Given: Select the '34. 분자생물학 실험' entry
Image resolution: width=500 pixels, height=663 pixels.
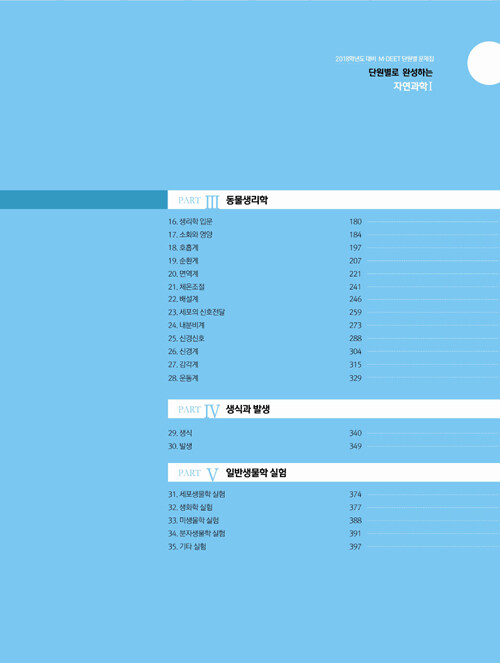Looking at the screenshot, I should (197, 534).
